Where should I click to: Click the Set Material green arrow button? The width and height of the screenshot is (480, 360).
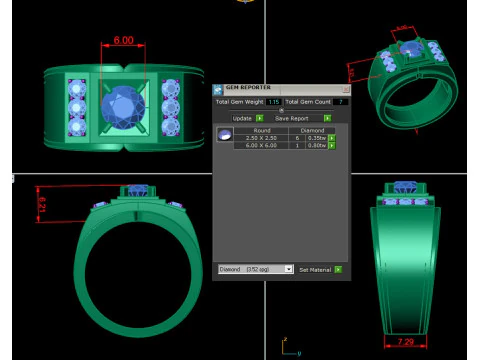pos(338,269)
